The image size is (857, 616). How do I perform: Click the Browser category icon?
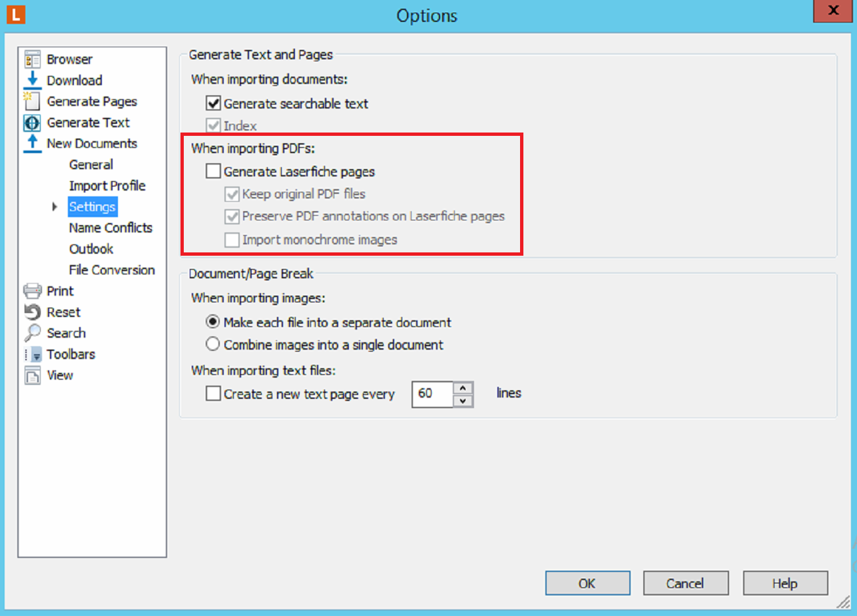pos(33,59)
